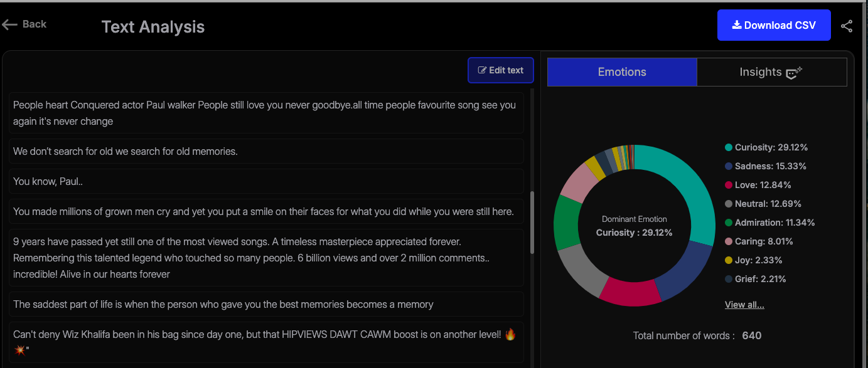
Task: Click the pink Caring donut segment
Action: [x=581, y=182]
